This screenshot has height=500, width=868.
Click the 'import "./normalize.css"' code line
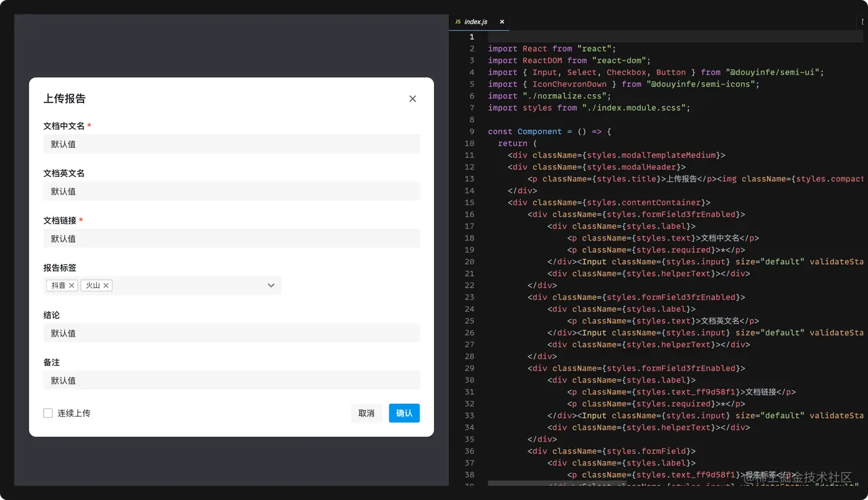click(550, 96)
